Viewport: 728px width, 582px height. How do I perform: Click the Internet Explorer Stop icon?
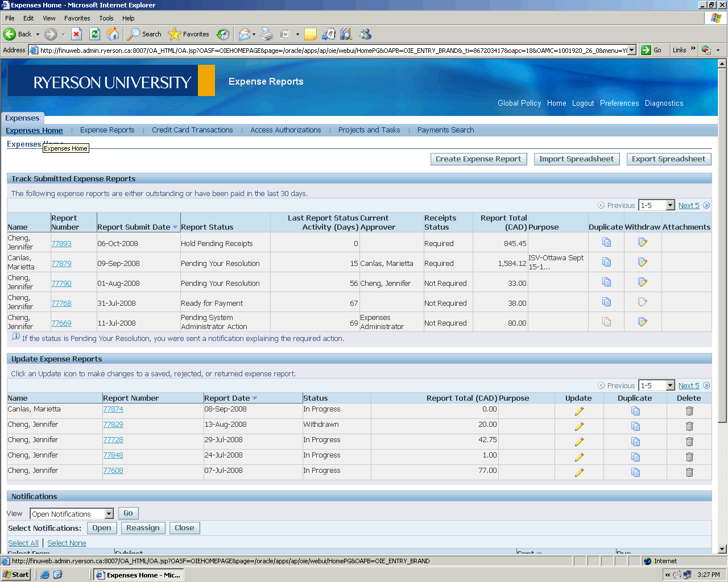77,34
